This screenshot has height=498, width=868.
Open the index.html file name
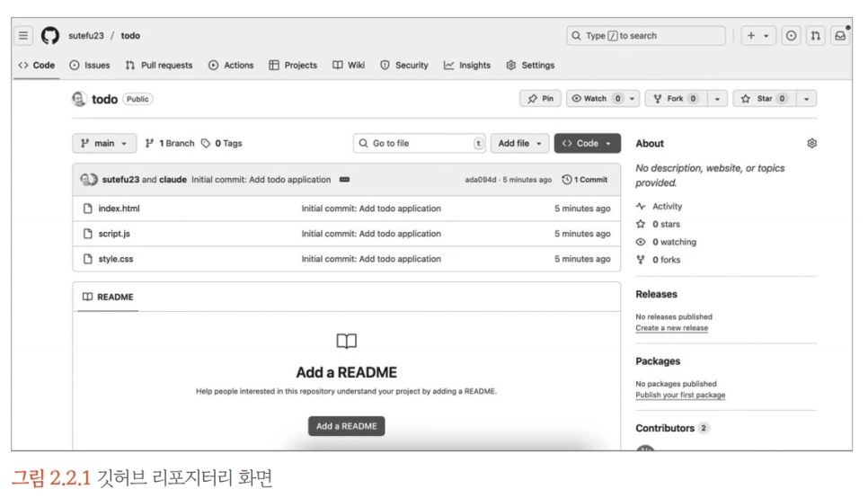(x=119, y=209)
